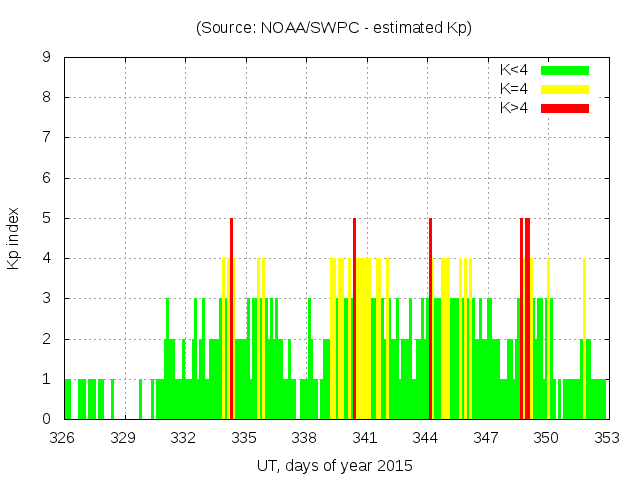Click the x-axis tick label 338
This screenshot has width=640, height=480.
click(304, 437)
